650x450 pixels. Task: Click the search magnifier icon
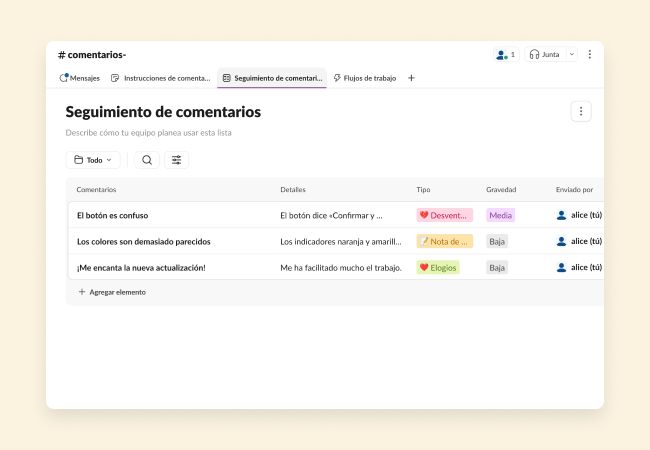147,160
